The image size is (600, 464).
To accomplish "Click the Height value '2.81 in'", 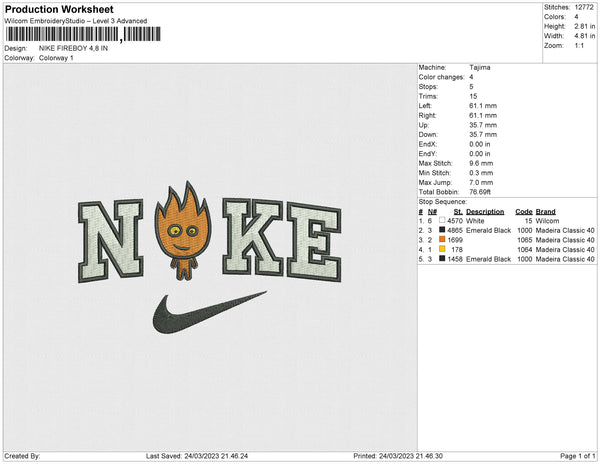I will click(x=584, y=26).
